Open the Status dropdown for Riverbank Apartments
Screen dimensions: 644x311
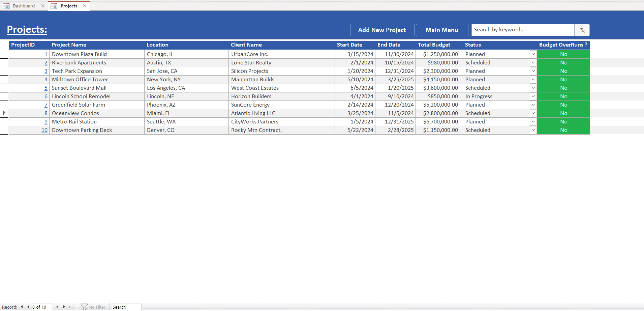tap(533, 63)
